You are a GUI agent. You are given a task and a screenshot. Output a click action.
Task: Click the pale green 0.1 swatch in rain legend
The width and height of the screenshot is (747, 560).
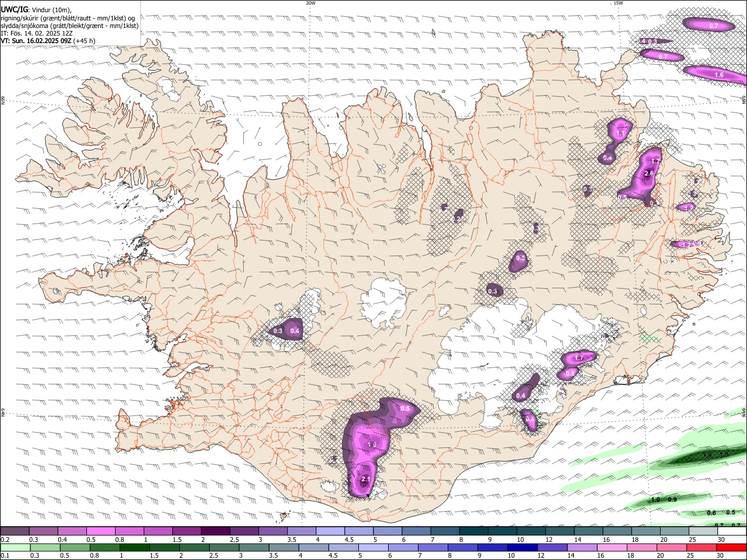pyautogui.click(x=15, y=547)
